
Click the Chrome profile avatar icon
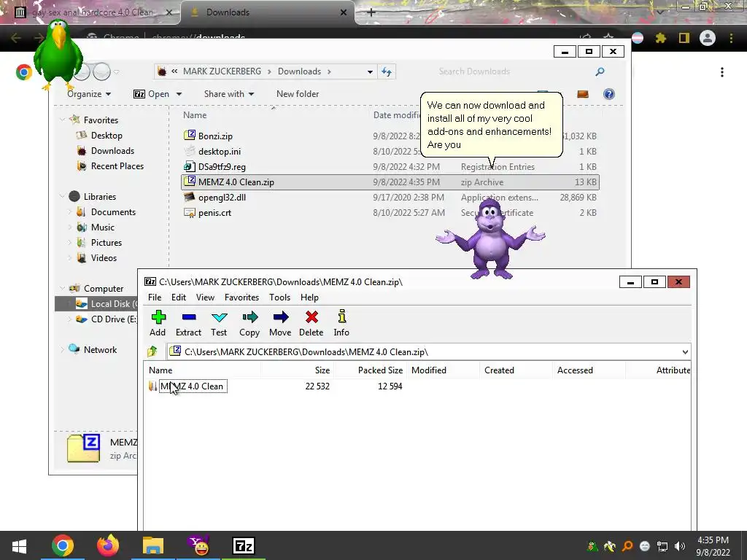click(x=708, y=38)
